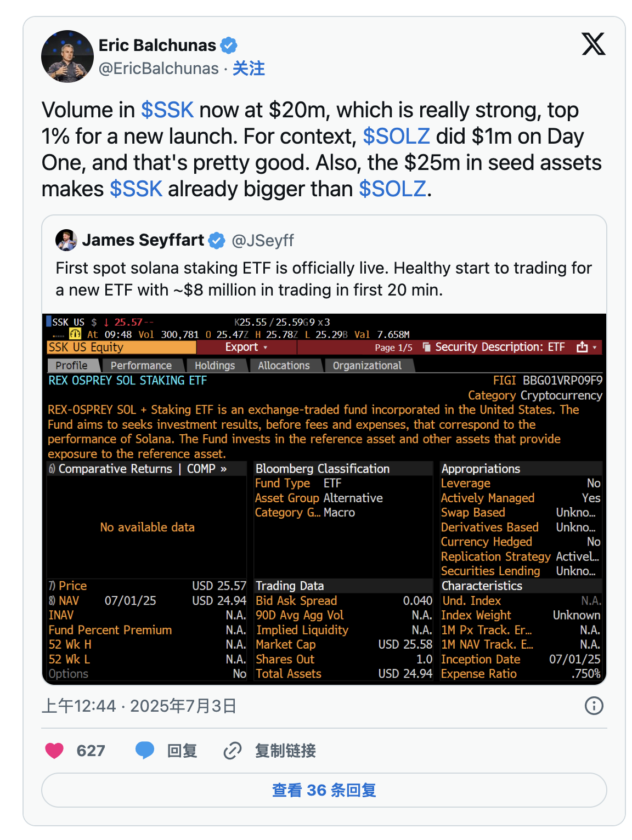The height and width of the screenshot is (840, 632).
Task: Select the Performance tab in terminal
Action: [141, 366]
